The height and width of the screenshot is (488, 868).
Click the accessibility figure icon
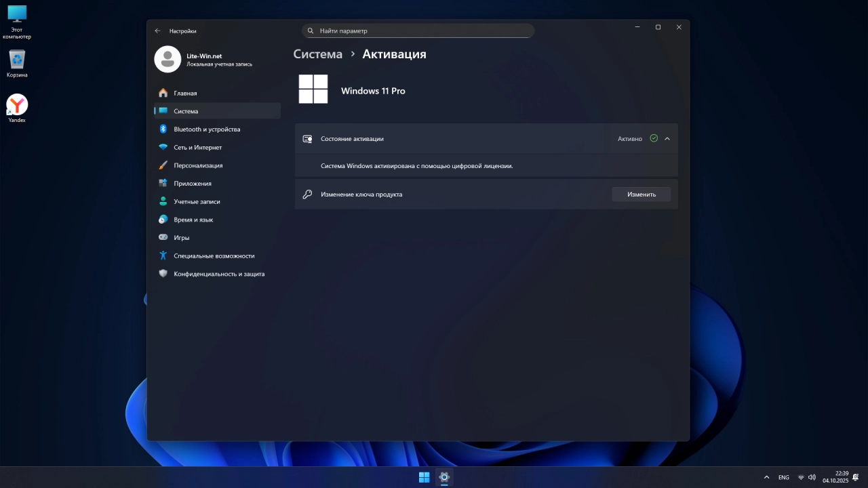click(163, 256)
